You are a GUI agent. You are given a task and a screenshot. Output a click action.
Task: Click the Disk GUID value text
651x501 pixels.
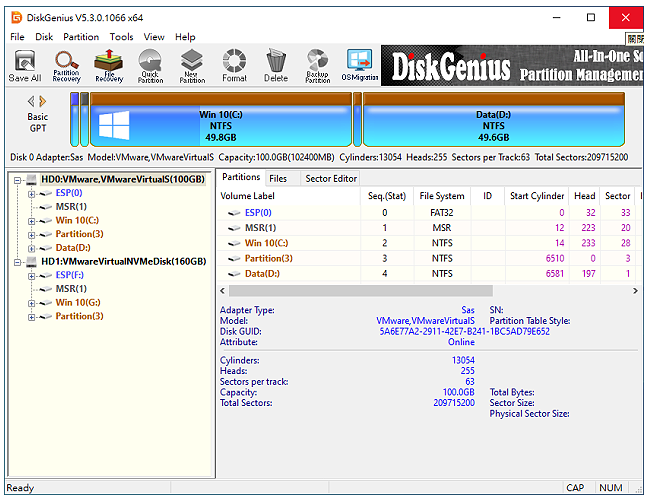464,332
